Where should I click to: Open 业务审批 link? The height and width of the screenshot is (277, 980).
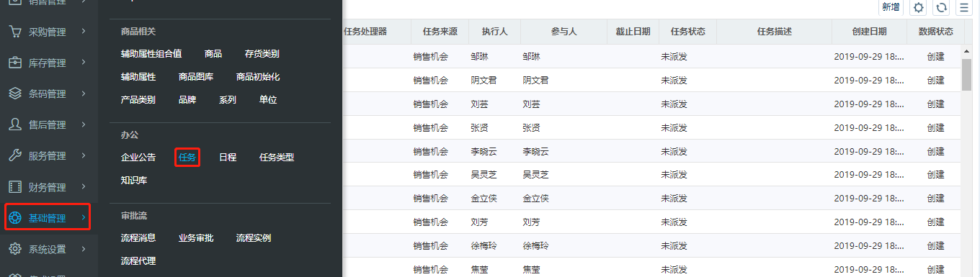click(x=196, y=237)
